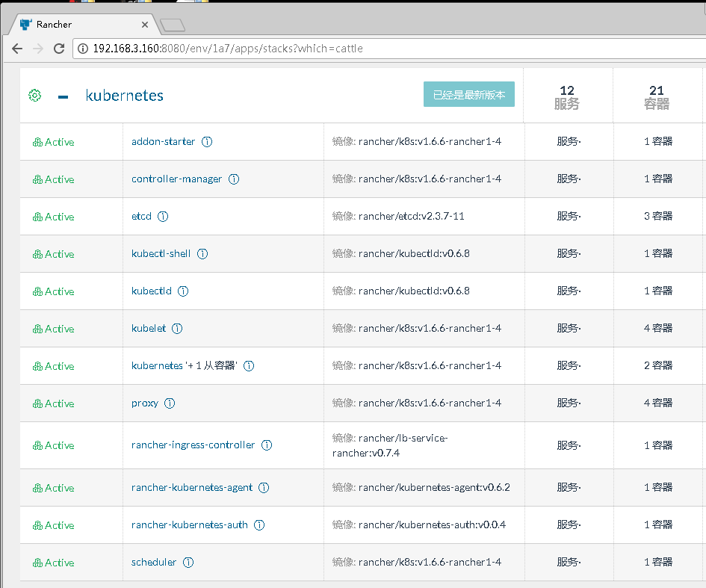Click the etcd image text rancher/etcd:v2.3.7-11
This screenshot has height=588, width=706.
pyautogui.click(x=411, y=216)
